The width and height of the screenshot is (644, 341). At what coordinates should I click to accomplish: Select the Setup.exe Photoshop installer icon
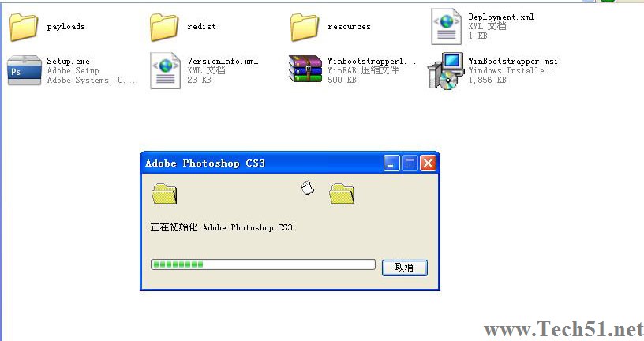pos(24,70)
